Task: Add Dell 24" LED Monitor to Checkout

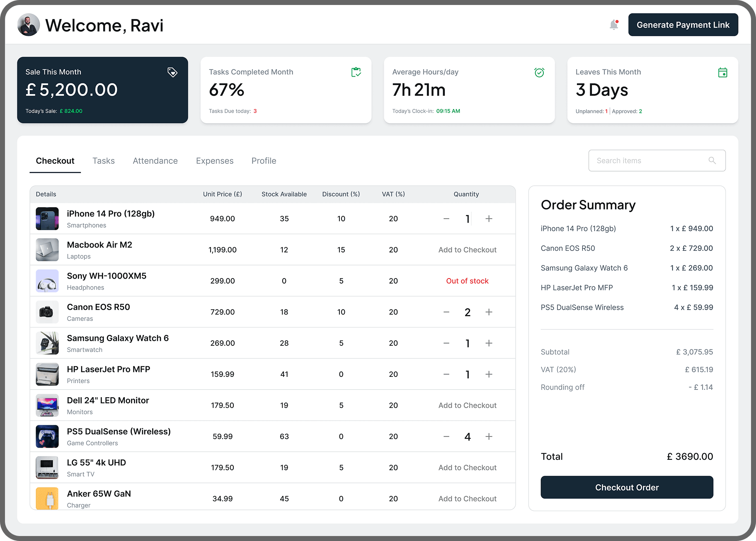Action: tap(467, 405)
